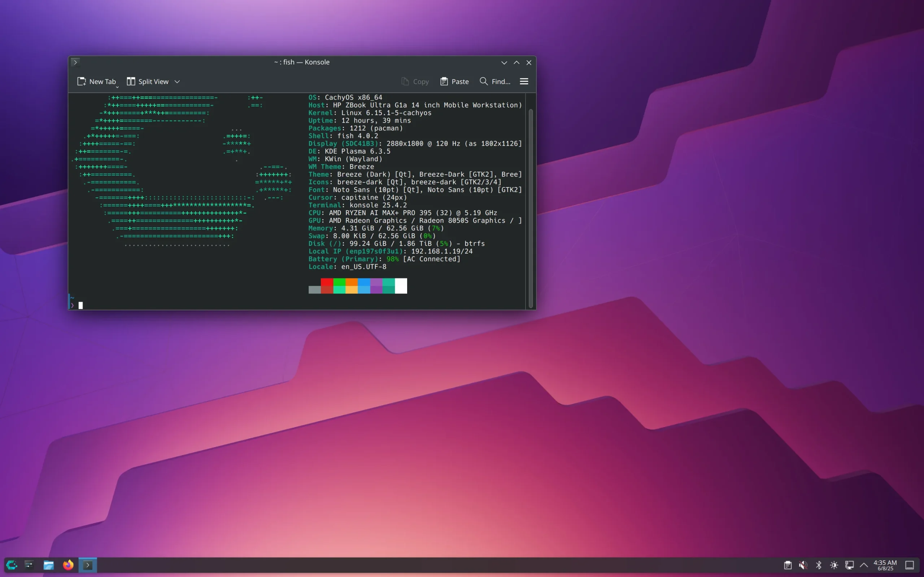The width and height of the screenshot is (924, 577).
Task: Select the active Konsole icon in the taskbar
Action: pos(87,565)
